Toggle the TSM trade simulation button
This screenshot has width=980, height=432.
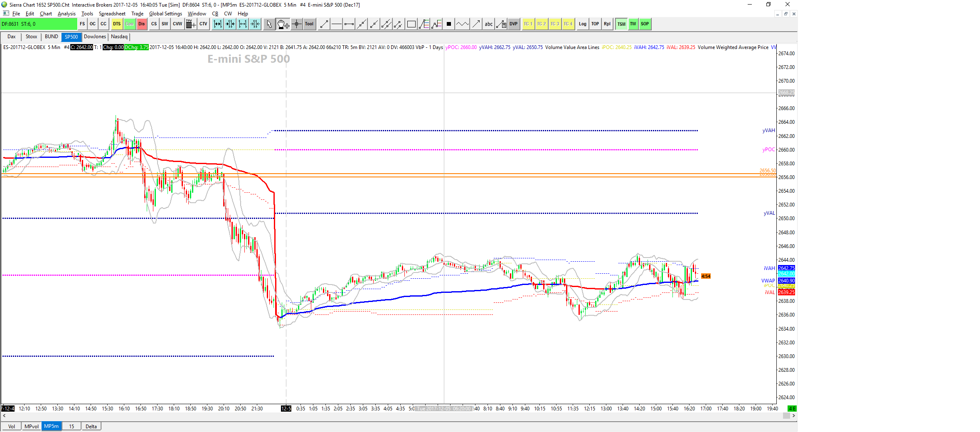pyautogui.click(x=621, y=24)
